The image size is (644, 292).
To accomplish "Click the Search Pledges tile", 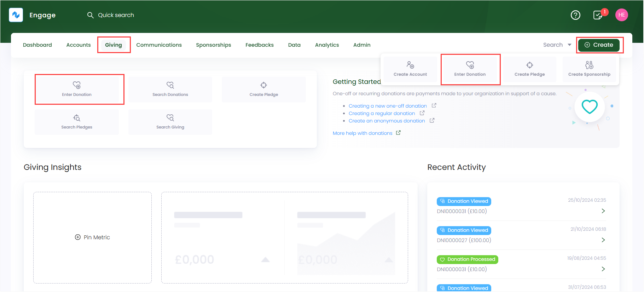I will point(77,122).
